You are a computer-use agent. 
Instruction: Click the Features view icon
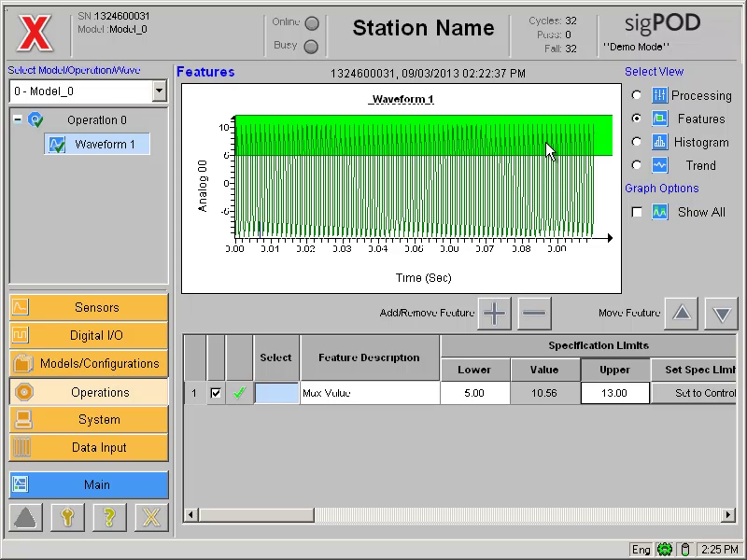(x=660, y=119)
